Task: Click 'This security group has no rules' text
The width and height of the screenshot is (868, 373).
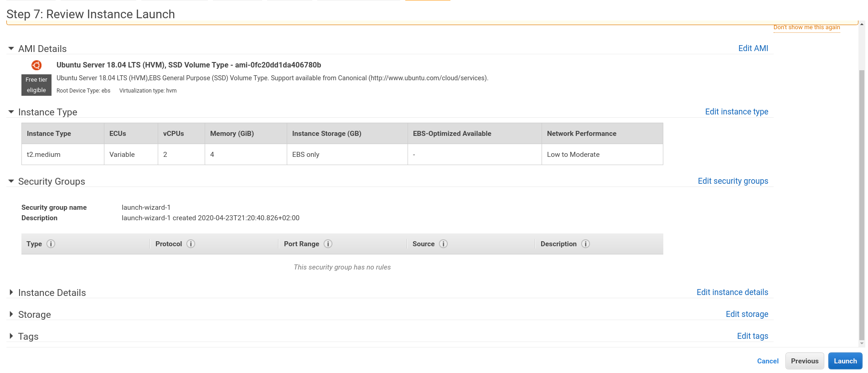Action: pyautogui.click(x=342, y=267)
